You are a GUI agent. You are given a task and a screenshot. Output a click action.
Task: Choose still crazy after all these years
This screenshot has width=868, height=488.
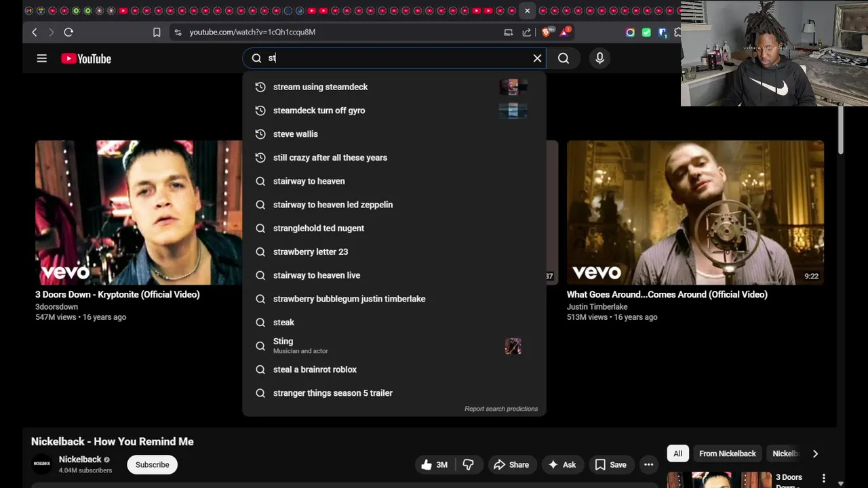(x=394, y=157)
